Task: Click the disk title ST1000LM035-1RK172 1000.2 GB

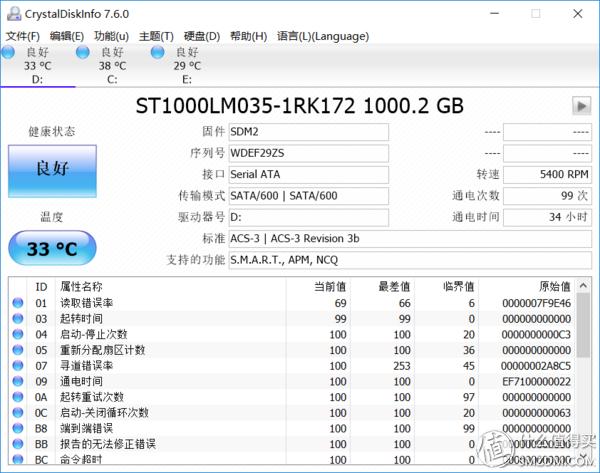Action: click(x=300, y=106)
